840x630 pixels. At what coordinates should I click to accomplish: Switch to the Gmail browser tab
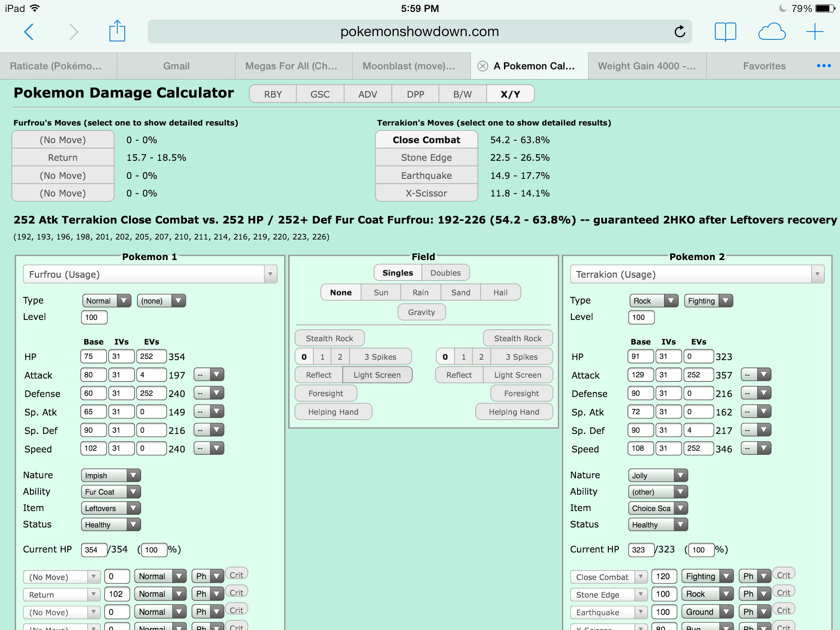(x=176, y=66)
